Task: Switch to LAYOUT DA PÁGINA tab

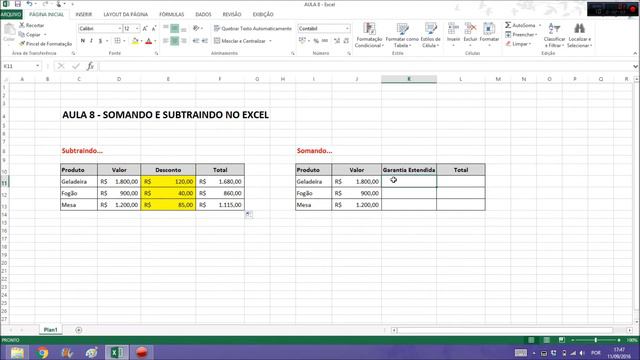Action: coord(126,14)
